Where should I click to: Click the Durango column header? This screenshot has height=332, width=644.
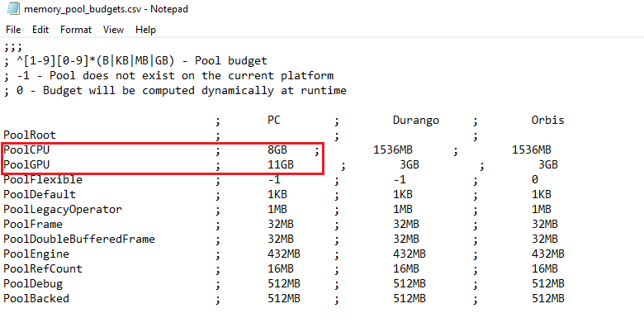416,120
